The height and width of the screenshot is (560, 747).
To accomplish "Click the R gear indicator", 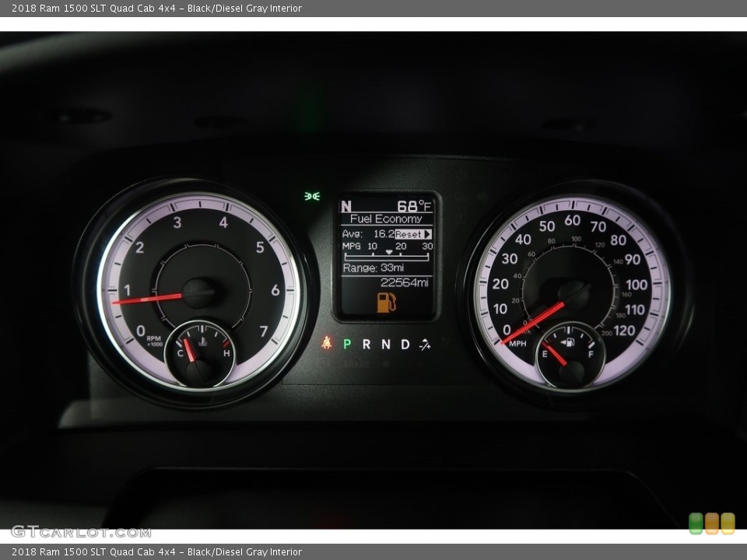I will [366, 344].
